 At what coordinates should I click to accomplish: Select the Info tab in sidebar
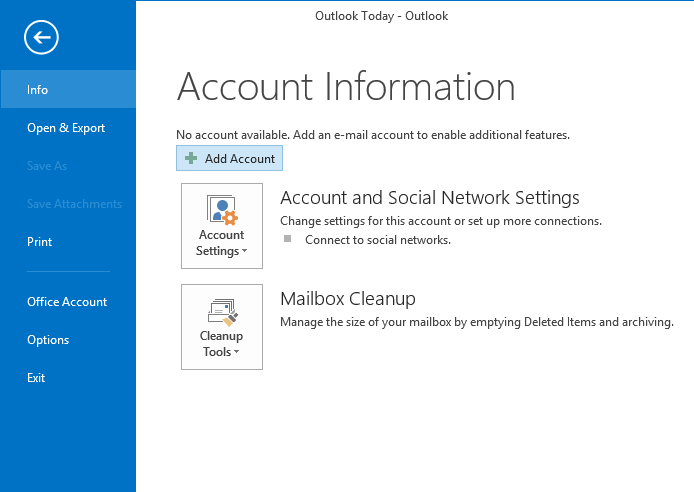68,89
